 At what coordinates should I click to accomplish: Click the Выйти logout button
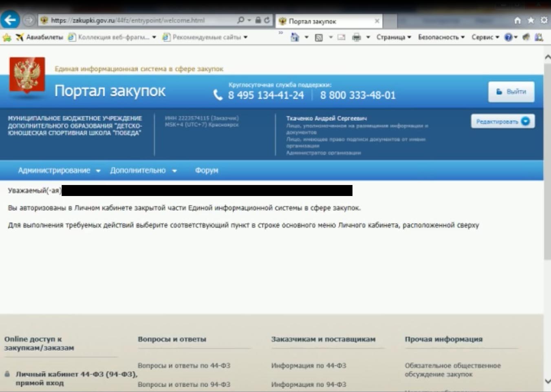(x=511, y=92)
